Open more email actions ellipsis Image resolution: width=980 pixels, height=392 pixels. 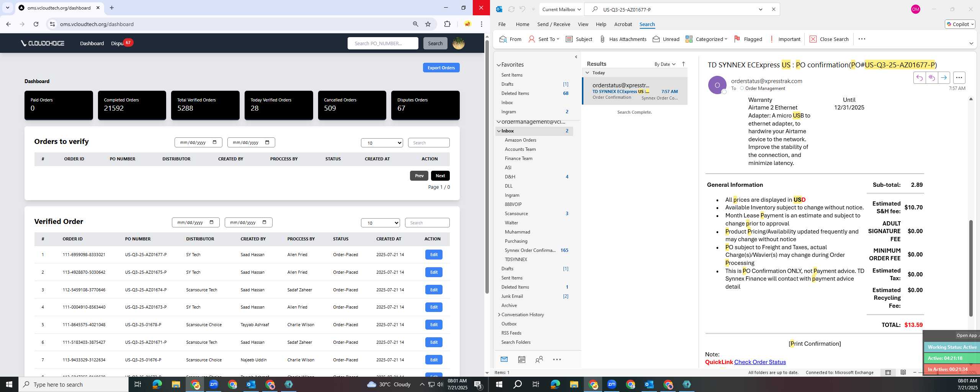(959, 78)
